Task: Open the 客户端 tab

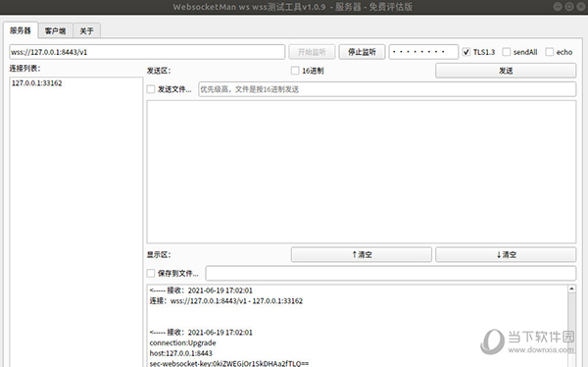Action: [55, 30]
